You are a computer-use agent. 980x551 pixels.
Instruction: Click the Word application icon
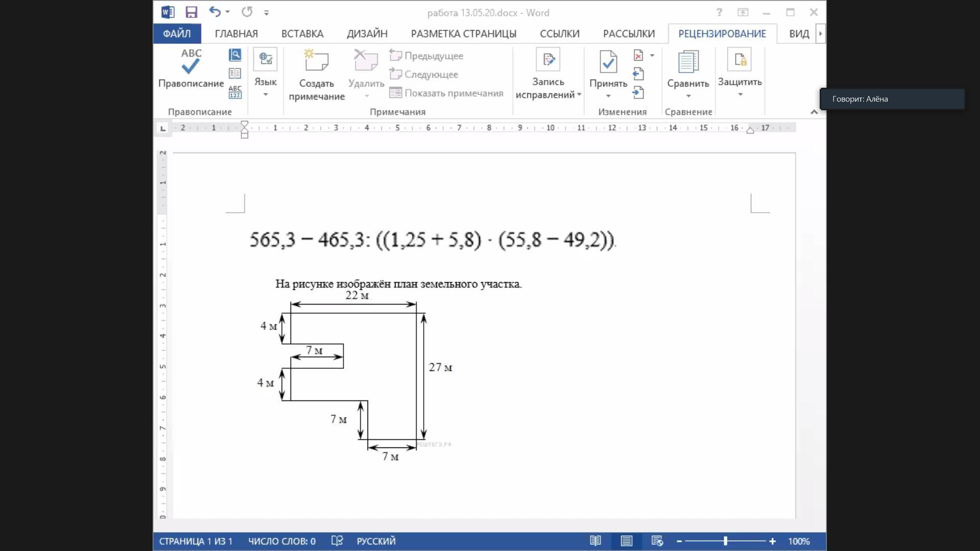point(167,12)
